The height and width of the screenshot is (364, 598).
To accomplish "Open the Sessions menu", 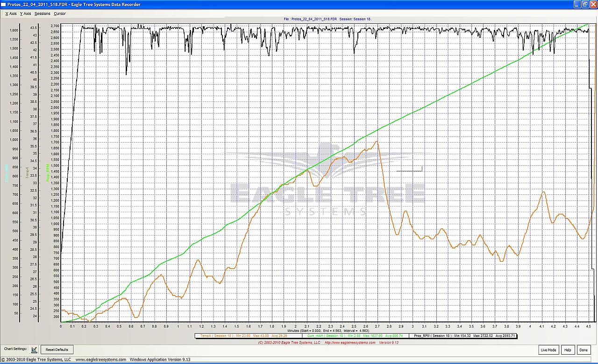I will (42, 14).
